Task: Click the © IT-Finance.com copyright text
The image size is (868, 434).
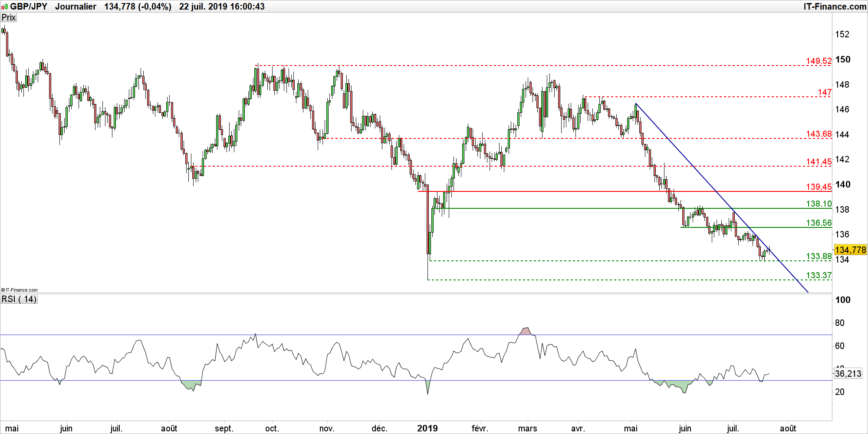Action: (20, 290)
